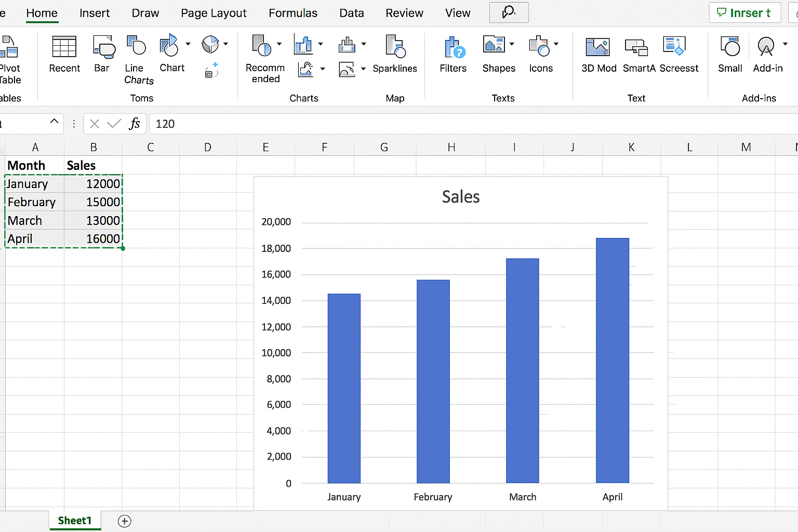The image size is (798, 532).
Task: Insert a column chart icon
Action: 303,45
